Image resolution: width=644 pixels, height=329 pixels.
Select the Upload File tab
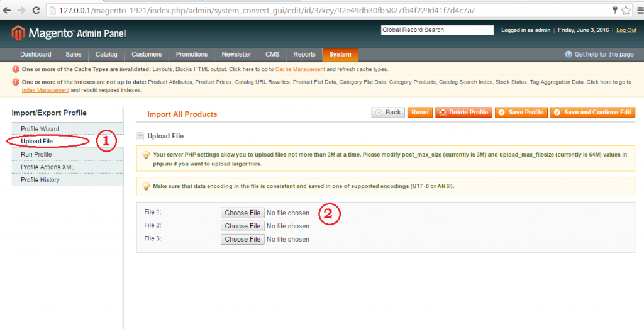point(67,142)
